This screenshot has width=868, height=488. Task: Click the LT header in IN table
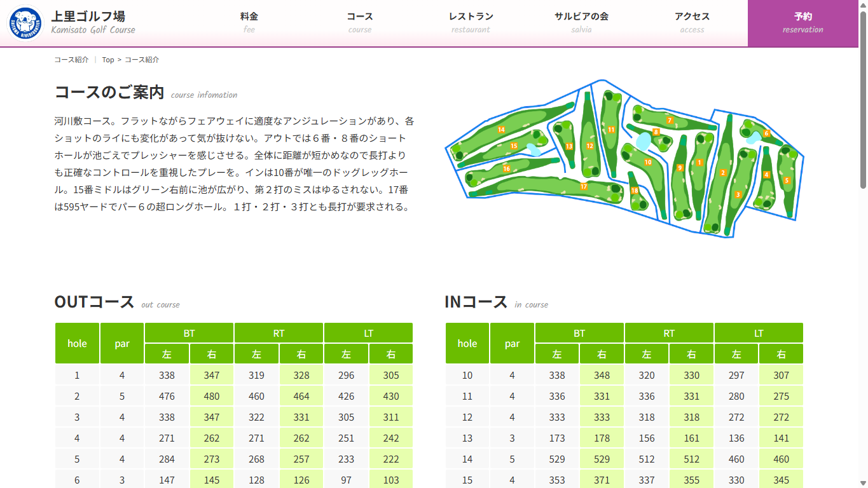pos(759,333)
